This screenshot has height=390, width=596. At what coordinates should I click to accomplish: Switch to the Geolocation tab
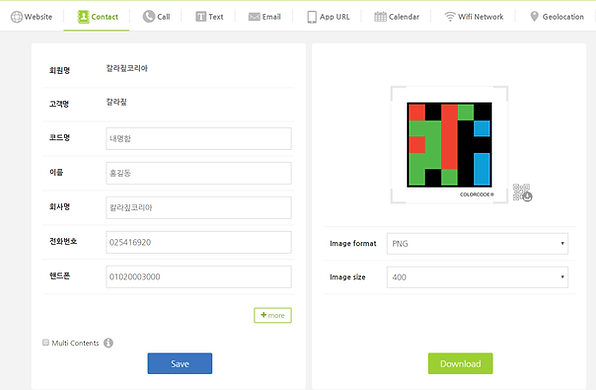(557, 17)
